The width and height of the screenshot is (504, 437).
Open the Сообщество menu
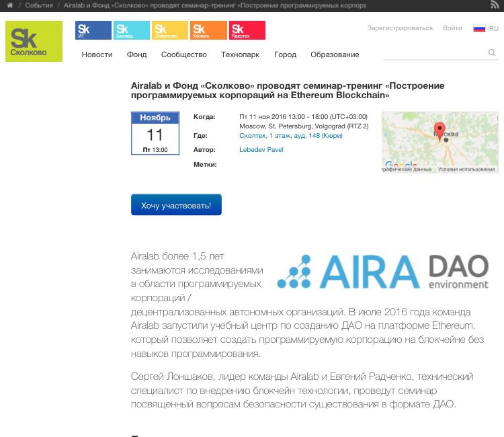point(184,54)
